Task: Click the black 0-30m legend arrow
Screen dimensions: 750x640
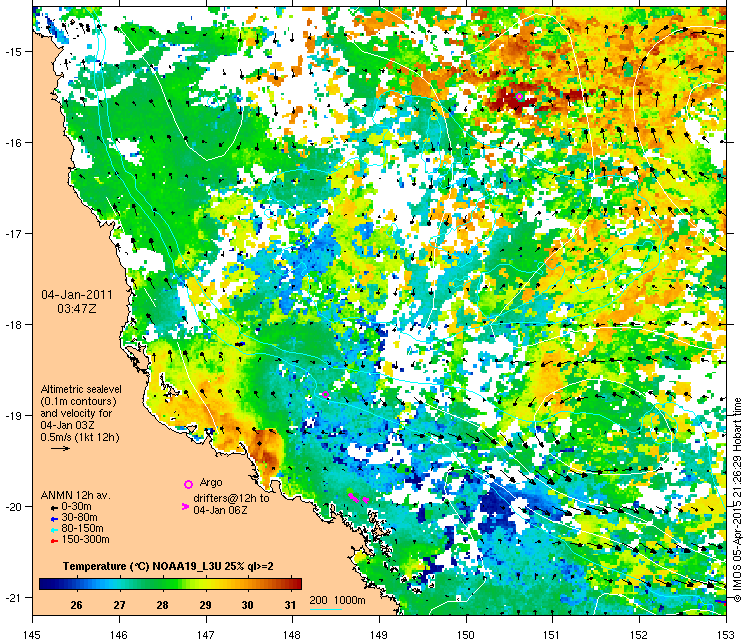Action: [55, 508]
